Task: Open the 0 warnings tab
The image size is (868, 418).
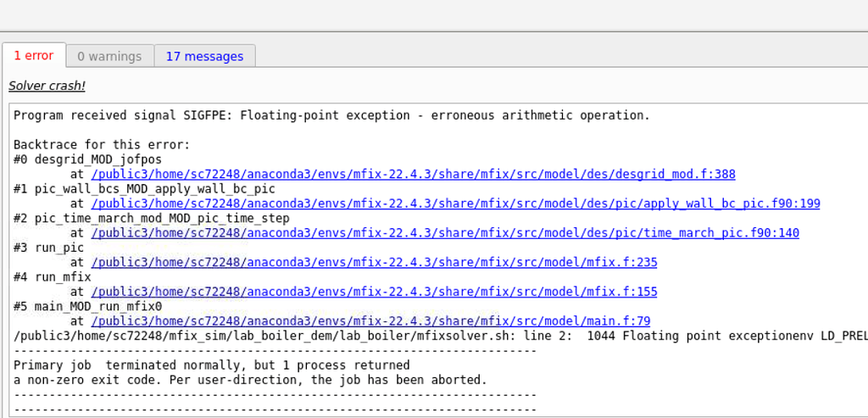Action: pos(109,57)
